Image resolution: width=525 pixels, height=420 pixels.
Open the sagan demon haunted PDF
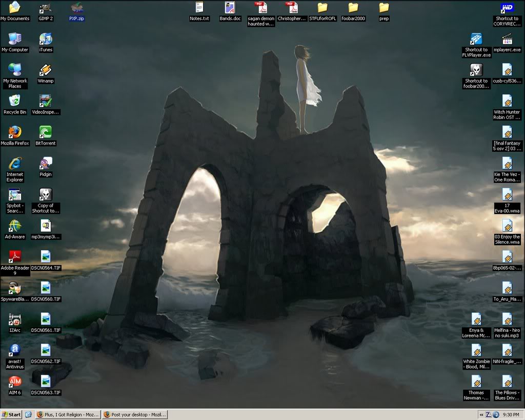[261, 7]
